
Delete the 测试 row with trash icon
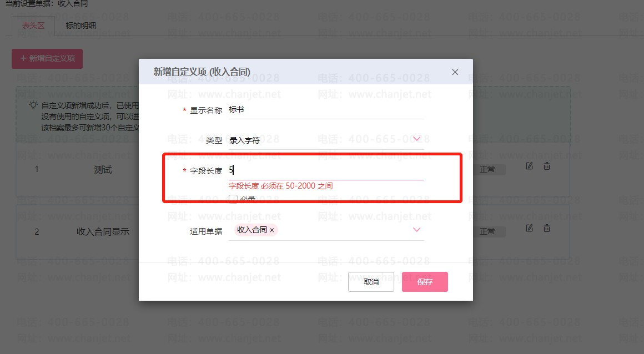tap(547, 166)
